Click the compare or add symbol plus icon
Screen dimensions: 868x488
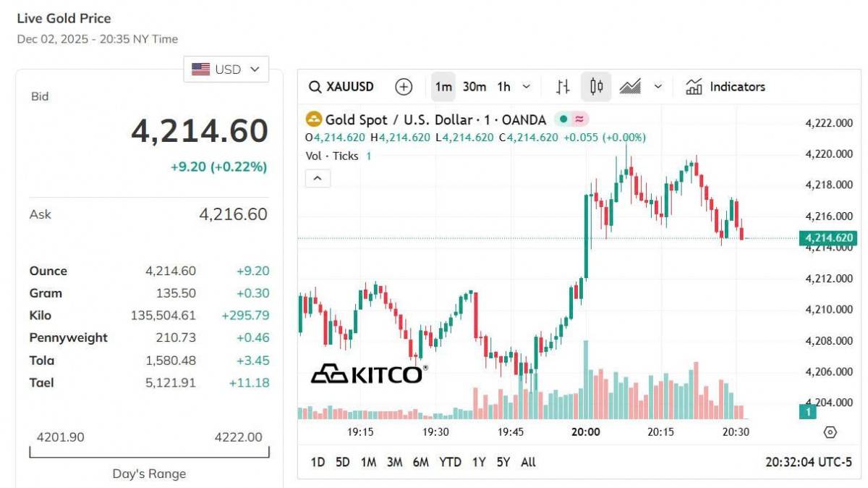pos(404,87)
